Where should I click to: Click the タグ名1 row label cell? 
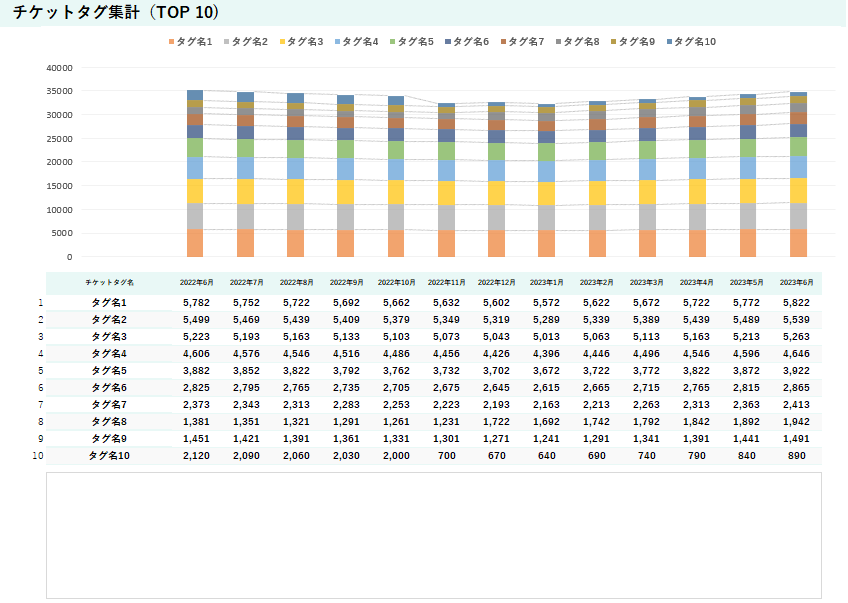pyautogui.click(x=109, y=302)
